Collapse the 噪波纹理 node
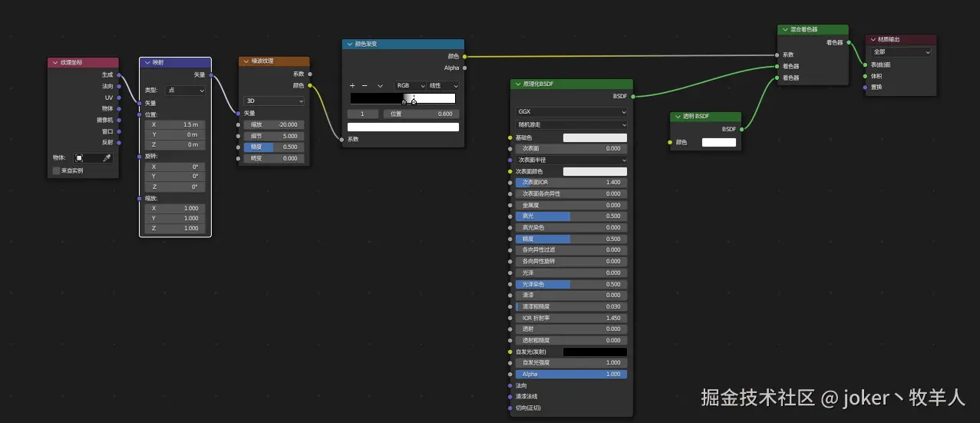 click(246, 61)
